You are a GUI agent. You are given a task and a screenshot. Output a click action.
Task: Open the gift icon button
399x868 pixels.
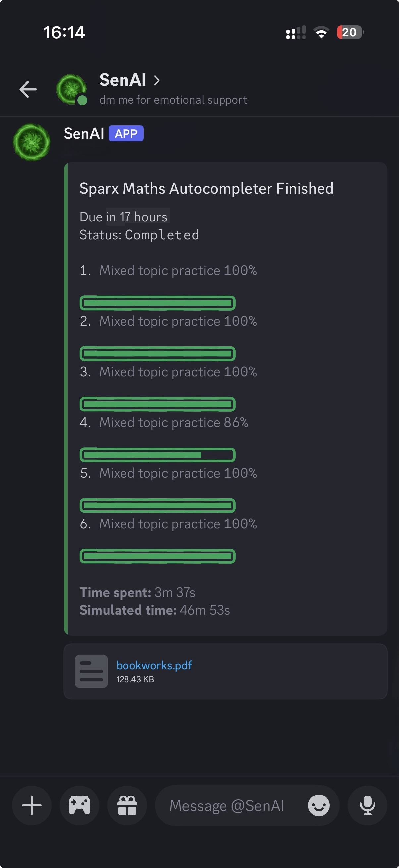coord(127,805)
